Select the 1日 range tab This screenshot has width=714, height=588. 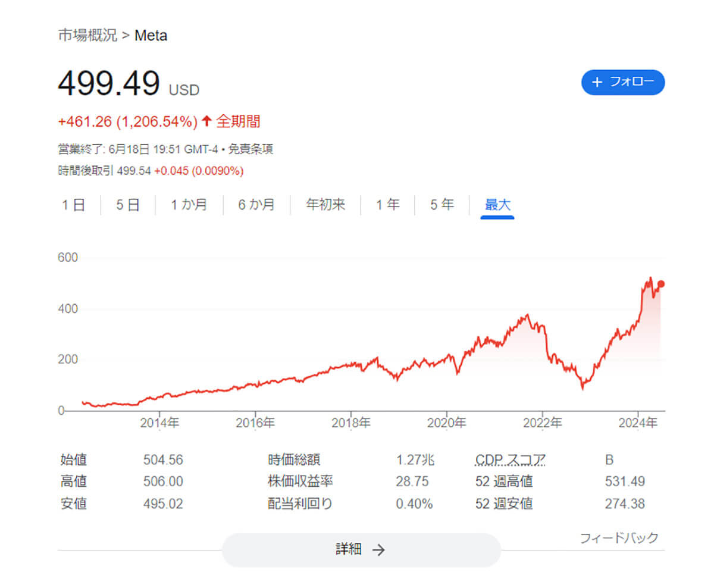(x=74, y=205)
